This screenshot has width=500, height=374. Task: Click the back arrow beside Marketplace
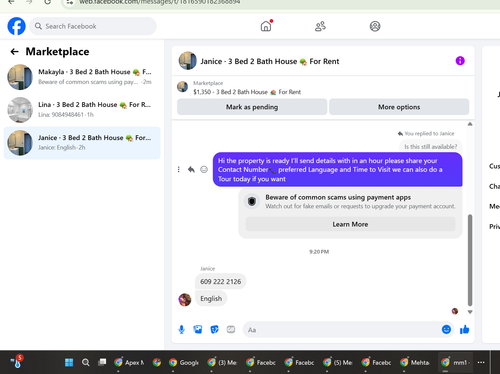[x=14, y=52]
